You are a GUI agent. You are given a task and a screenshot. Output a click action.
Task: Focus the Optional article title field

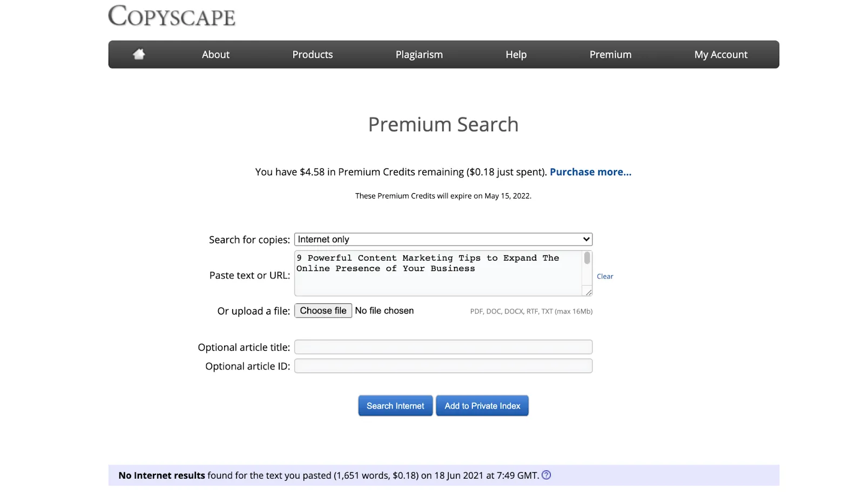click(x=443, y=347)
